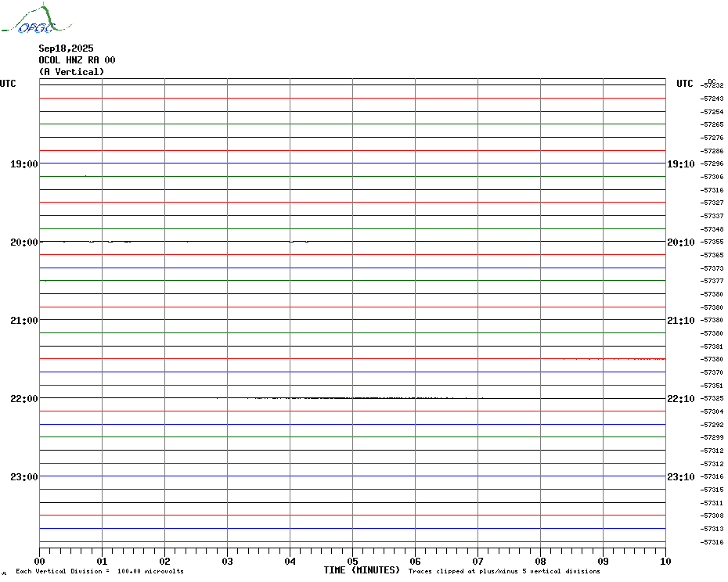Image resolution: width=728 pixels, height=582 pixels.
Task: Click the date text Sep18,2025
Action: point(66,48)
